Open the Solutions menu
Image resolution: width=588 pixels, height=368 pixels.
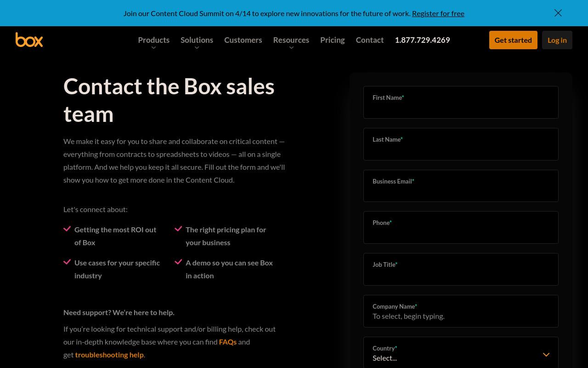tap(197, 40)
